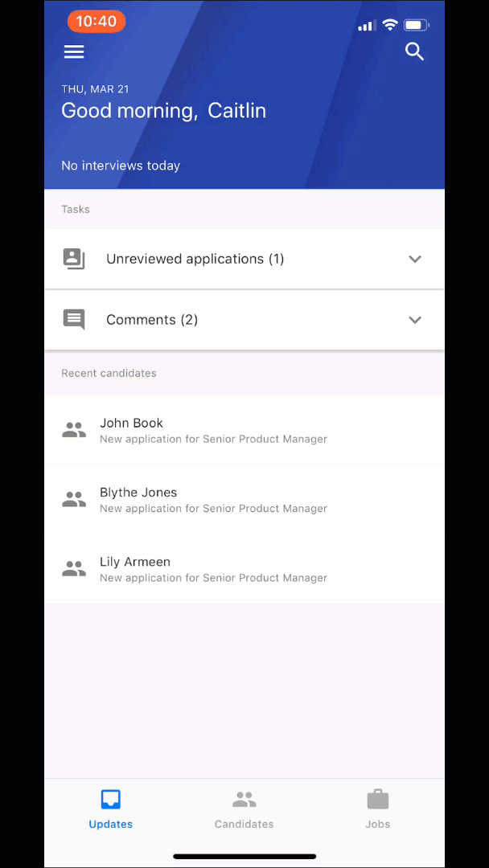Click the Comments speech bubble icon
Image resolution: width=489 pixels, height=868 pixels.
pos(74,319)
